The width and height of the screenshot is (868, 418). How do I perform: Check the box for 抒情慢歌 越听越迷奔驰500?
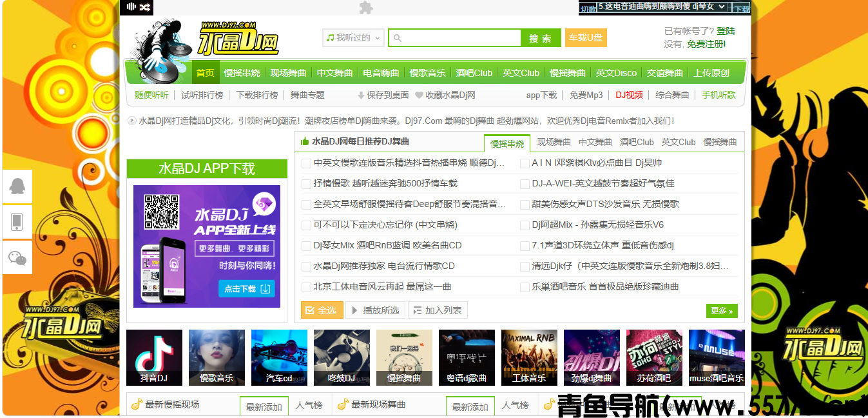pyautogui.click(x=307, y=184)
